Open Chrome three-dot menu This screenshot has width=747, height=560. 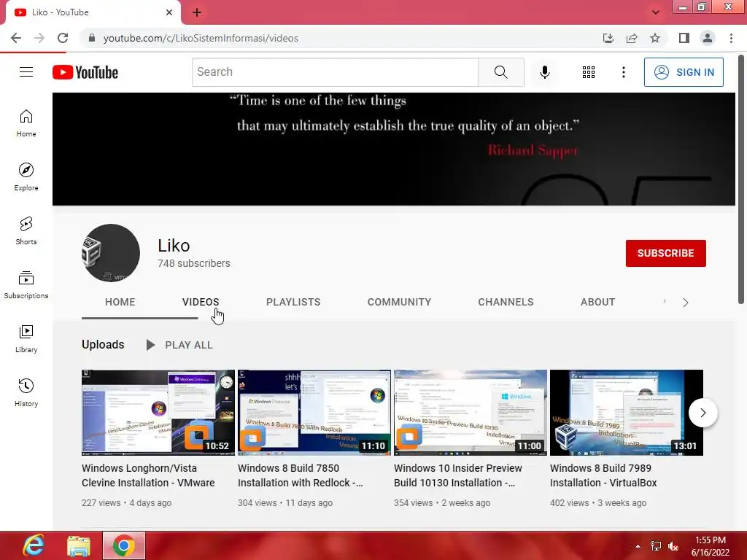[x=731, y=38]
